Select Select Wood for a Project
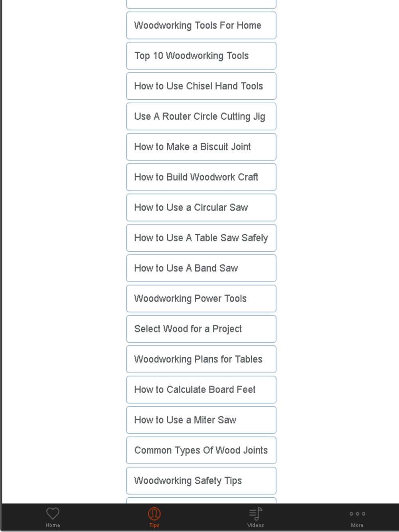 click(x=201, y=329)
